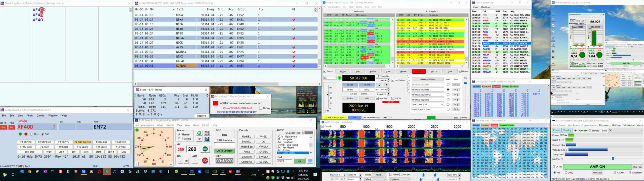Viewport: 644px width, 181px height.
Task: Click the K9CT Call input field
Action: point(284,161)
